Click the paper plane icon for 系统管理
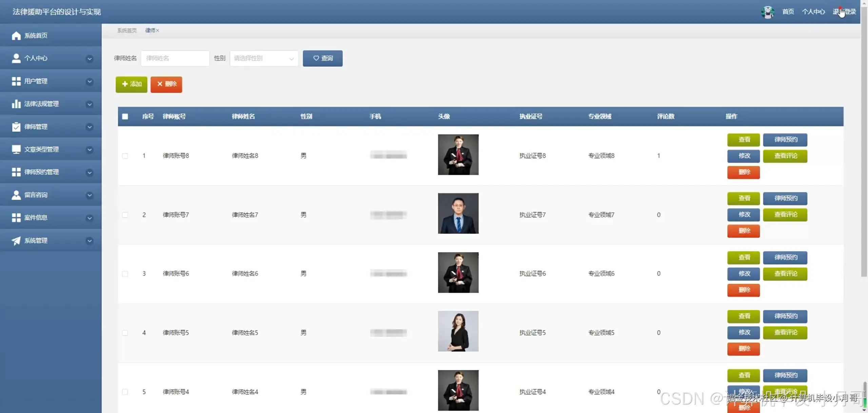This screenshot has height=413, width=868. 16,241
